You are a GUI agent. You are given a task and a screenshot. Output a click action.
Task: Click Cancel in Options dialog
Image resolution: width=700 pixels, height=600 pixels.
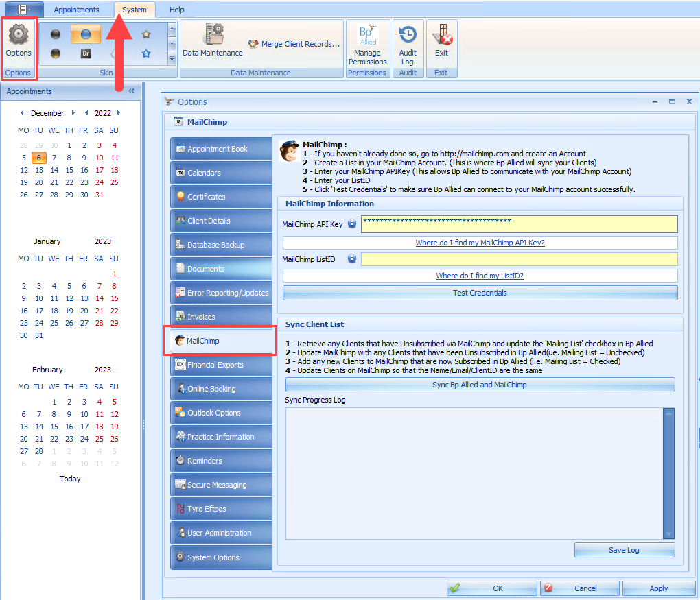coord(579,588)
